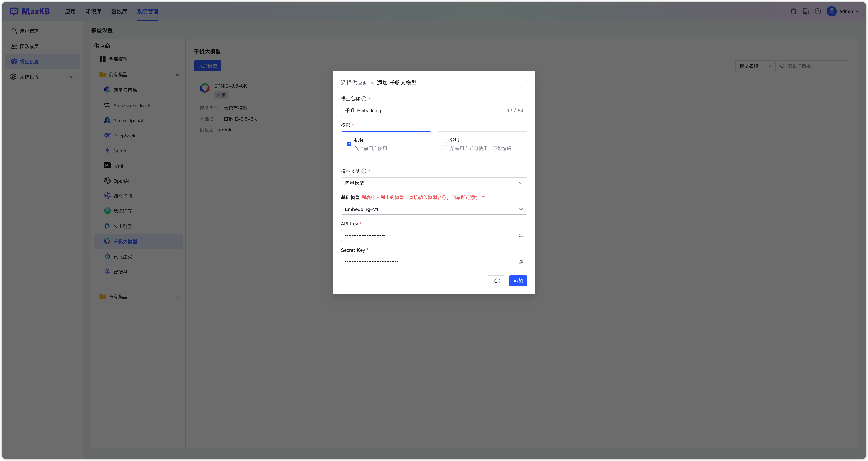Open the Embedding-V1 base model dropdown
Viewport: 868px width, 461px height.
[x=434, y=209]
